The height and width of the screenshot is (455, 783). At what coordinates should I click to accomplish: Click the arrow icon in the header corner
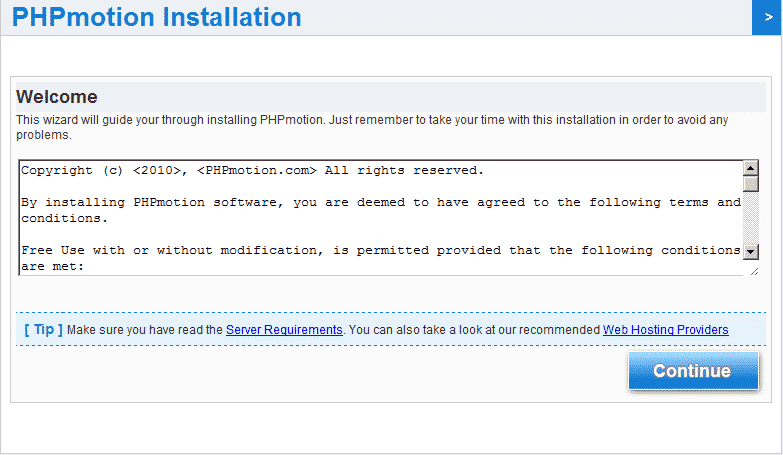point(767,17)
